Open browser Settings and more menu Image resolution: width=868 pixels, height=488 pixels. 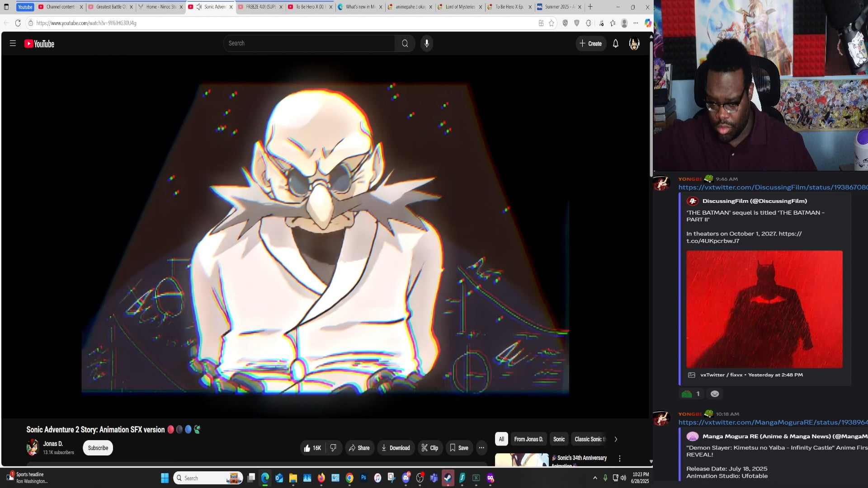coord(636,23)
